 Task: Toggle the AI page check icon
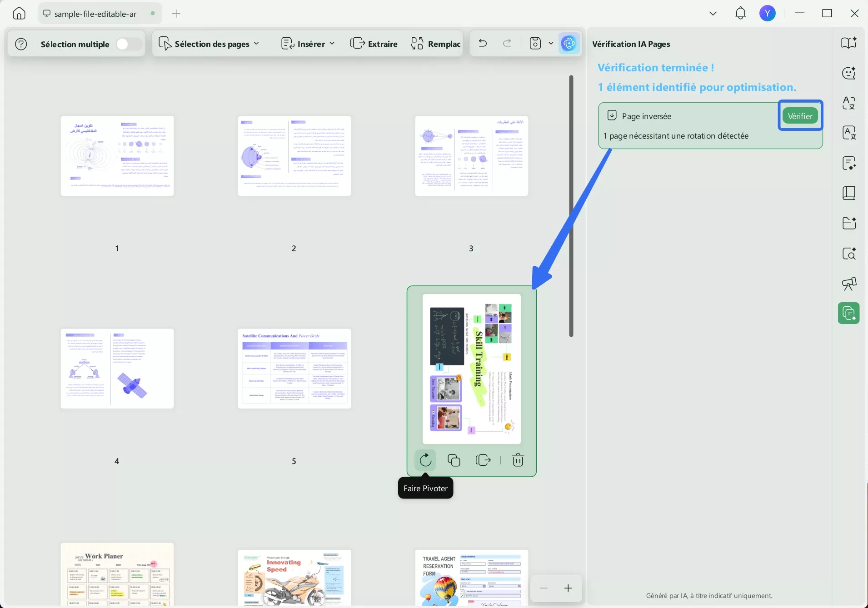pos(569,44)
